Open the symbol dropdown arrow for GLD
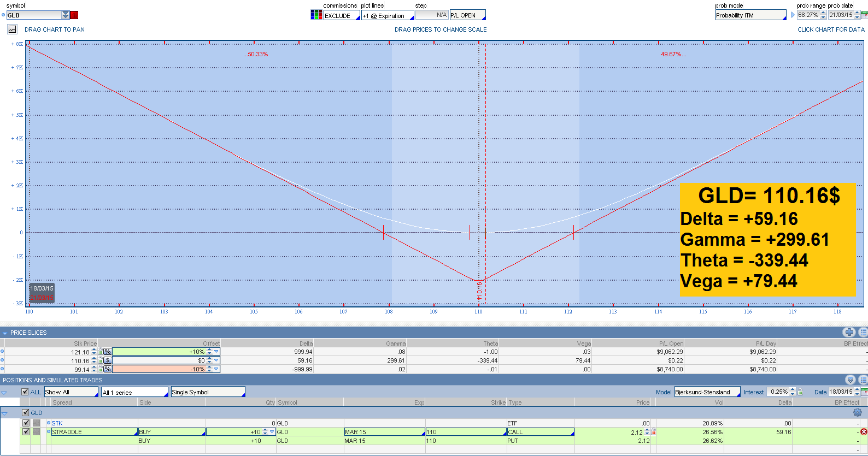 [x=66, y=15]
